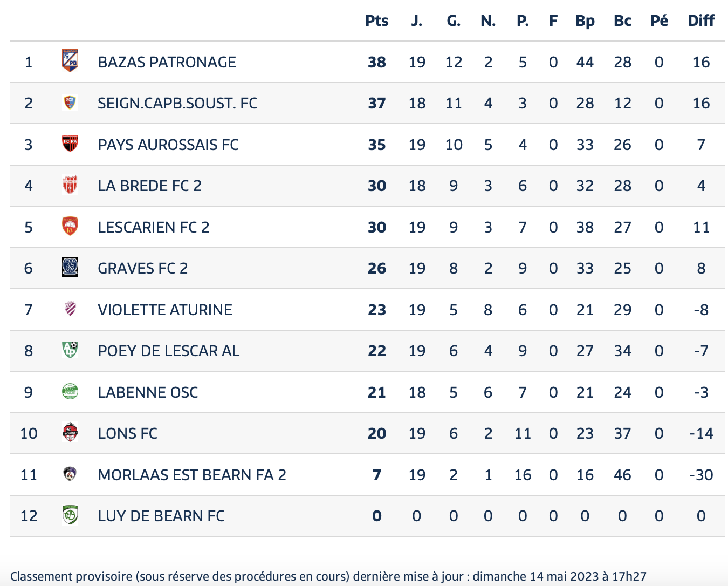Open the Morlaas Est Bearn FA 2 logo
The height and width of the screenshot is (586, 728).
[70, 474]
